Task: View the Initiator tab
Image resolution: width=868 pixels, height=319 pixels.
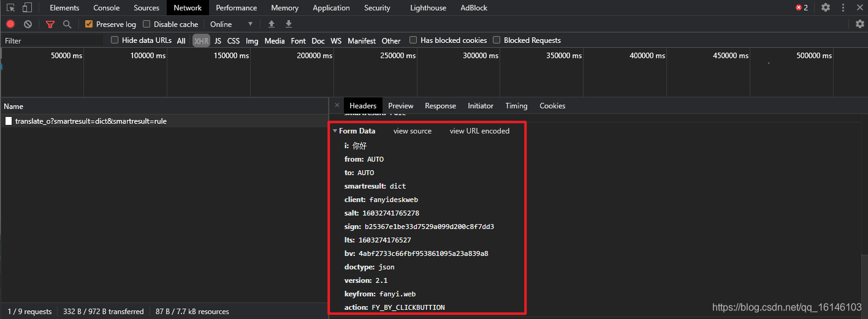Action: pos(481,105)
